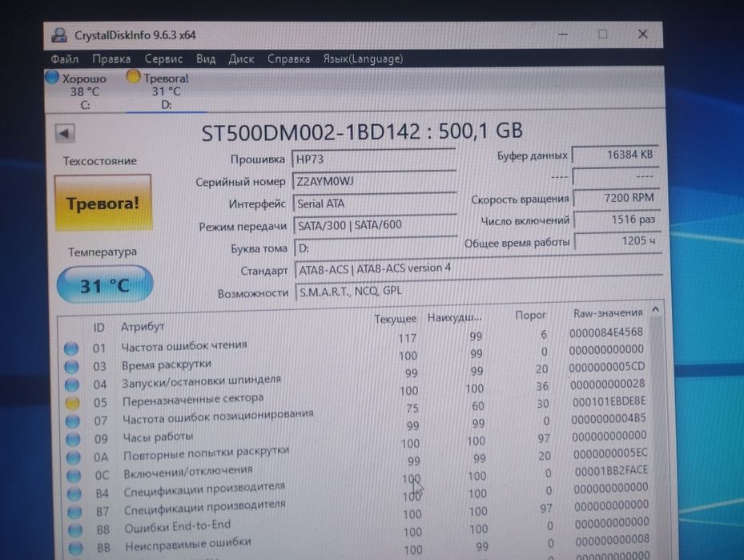This screenshot has height=560, width=744.
Task: Click raw value 00001BB2FACE
Action: tap(611, 471)
